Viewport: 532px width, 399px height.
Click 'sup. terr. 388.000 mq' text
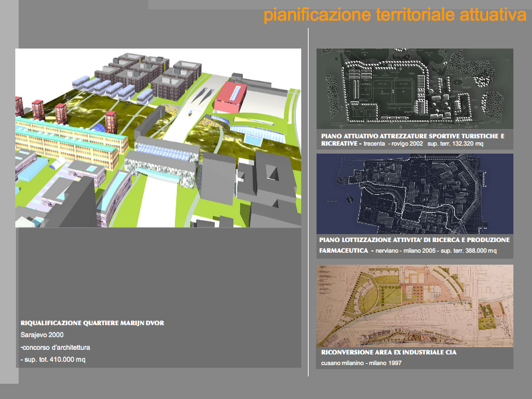(x=469, y=251)
